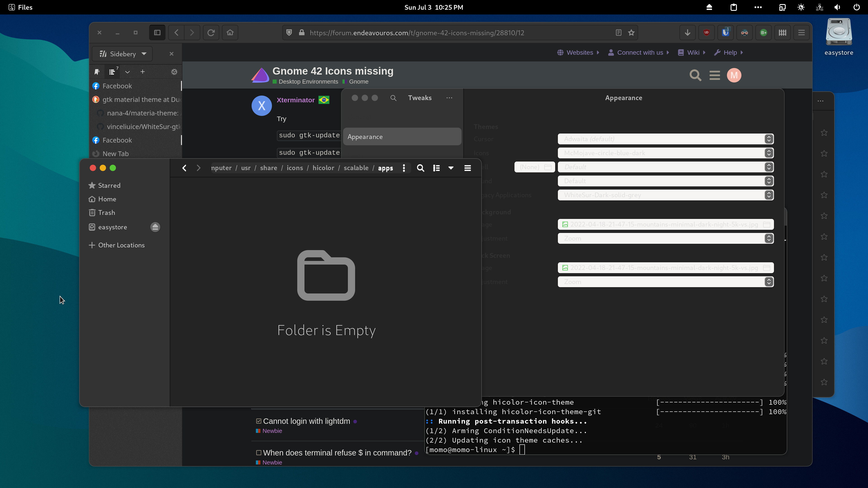Open Sidebery settings gear
Screen dimensions: 868x488
(174, 72)
